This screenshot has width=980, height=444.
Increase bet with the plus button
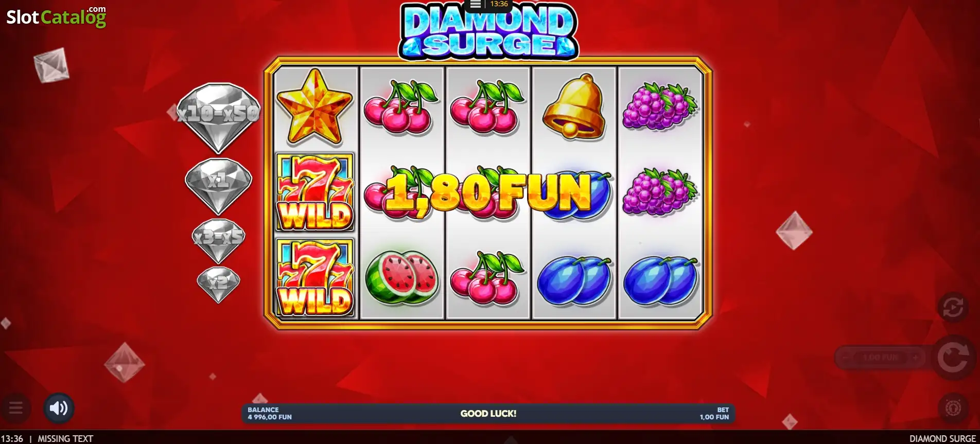[916, 358]
